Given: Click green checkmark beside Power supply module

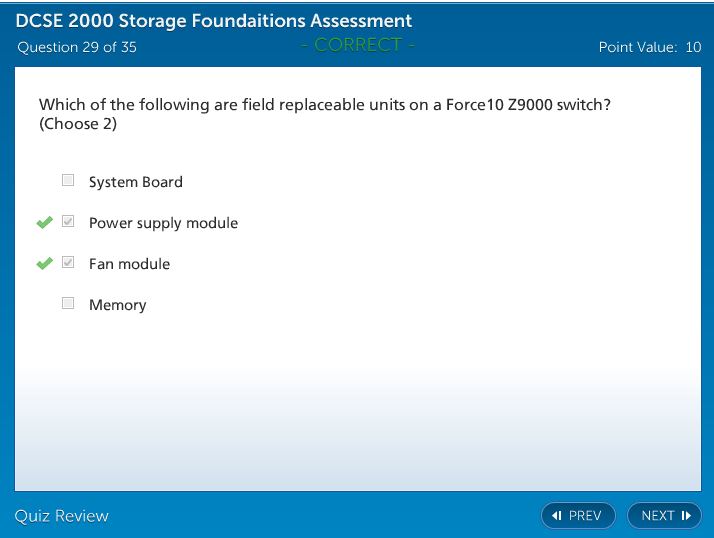Looking at the screenshot, I should 43,223.
